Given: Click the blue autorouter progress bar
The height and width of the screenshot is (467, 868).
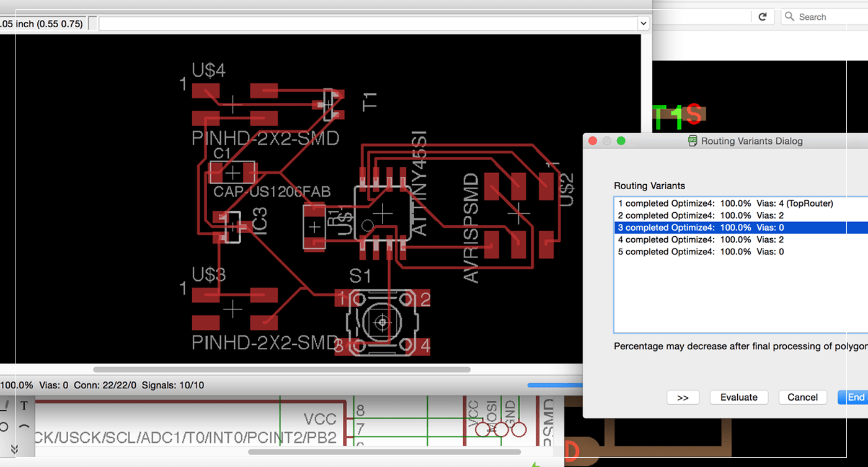Looking at the screenshot, I should coord(555,385).
